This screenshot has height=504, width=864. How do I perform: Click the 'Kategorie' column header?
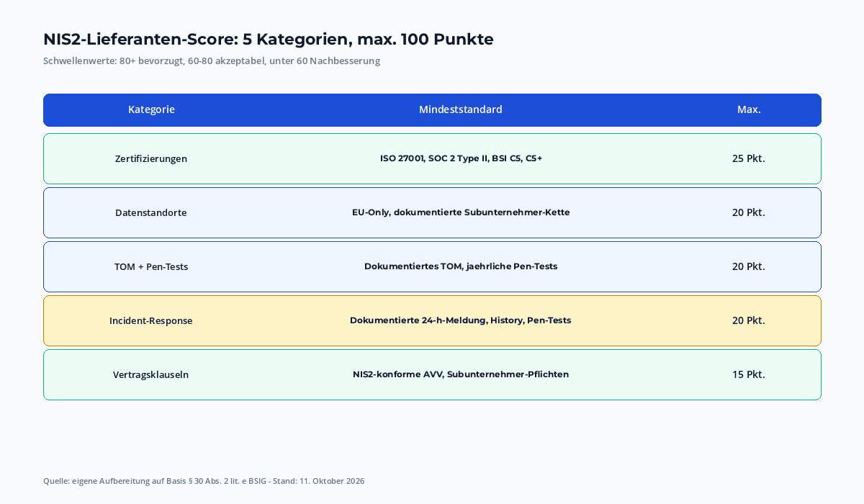pyautogui.click(x=151, y=109)
